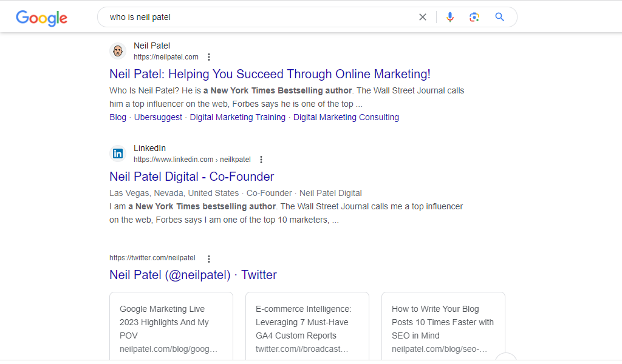Open the three-dot menu beside twitter.com/neilpatel
Screen dimensions: 622x364
(209, 258)
